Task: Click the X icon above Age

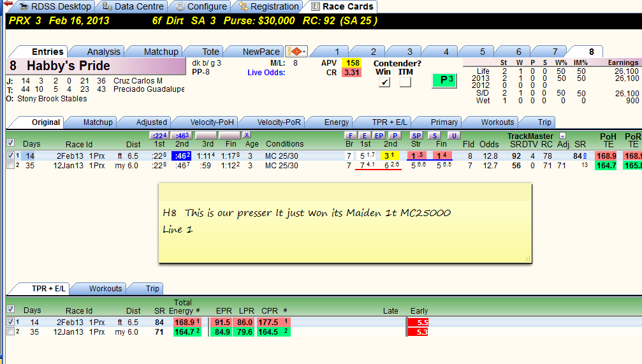Action: (246, 135)
